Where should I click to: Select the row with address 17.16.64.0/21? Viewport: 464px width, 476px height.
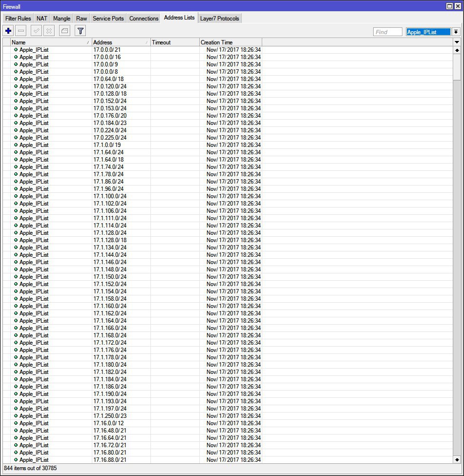coord(228,437)
